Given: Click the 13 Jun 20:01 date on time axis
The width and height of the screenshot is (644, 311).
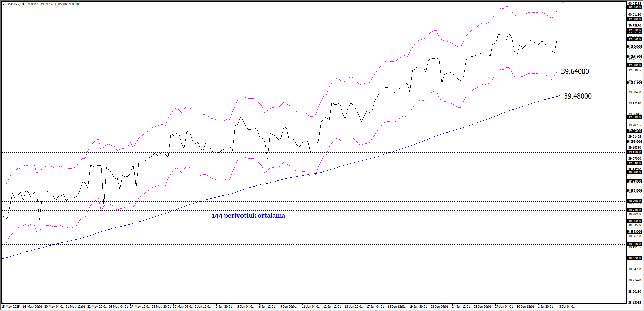Looking at the screenshot, I should tap(354, 307).
